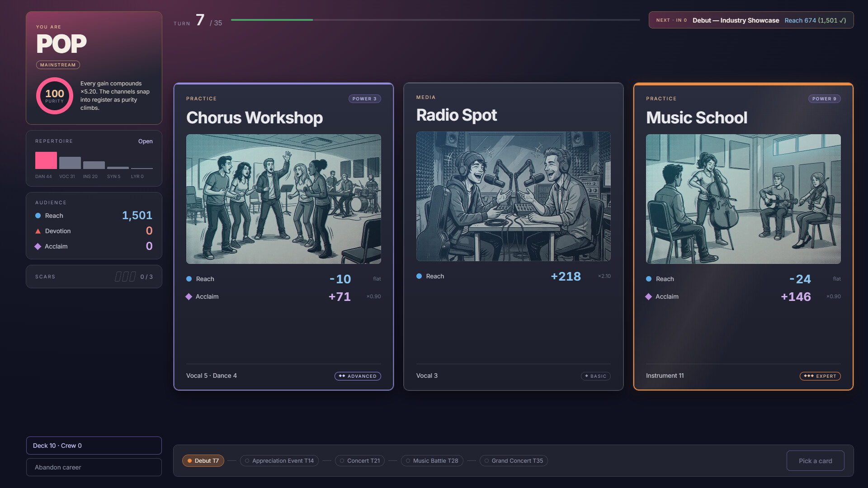Click the Basic badge on Radio Spot
The height and width of the screenshot is (488, 868).
click(595, 376)
